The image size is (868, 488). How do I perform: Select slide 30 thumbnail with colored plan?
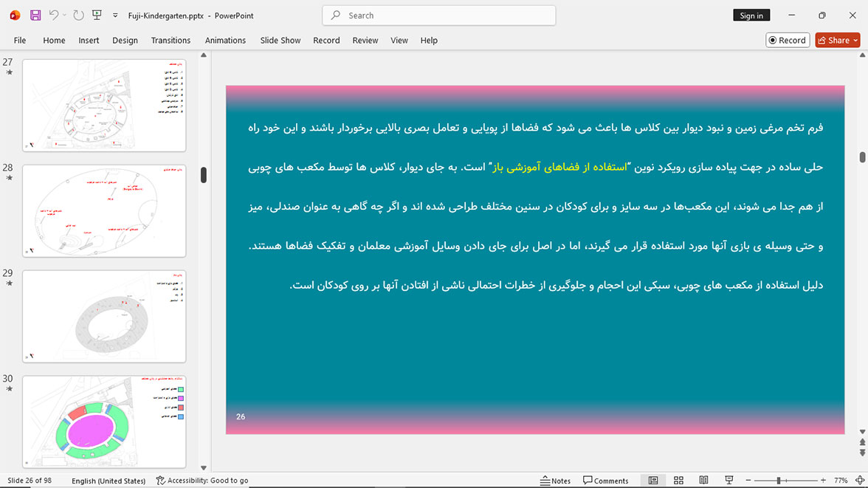104,422
